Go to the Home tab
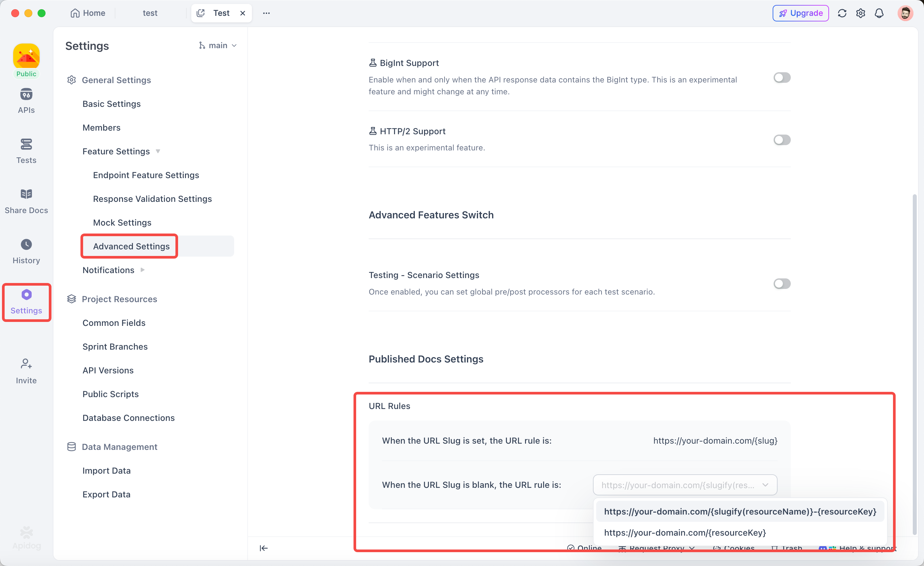This screenshot has width=924, height=566. tap(88, 13)
